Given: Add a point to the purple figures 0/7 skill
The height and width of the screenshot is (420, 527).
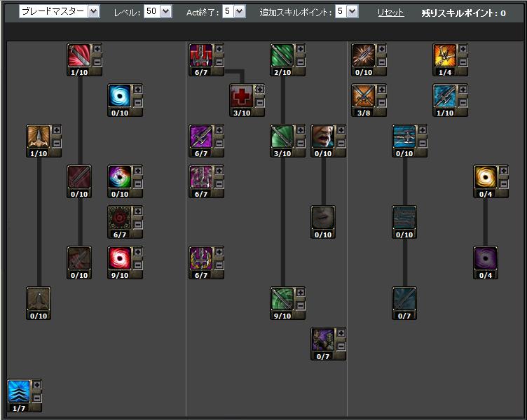Looking at the screenshot, I should [x=341, y=333].
